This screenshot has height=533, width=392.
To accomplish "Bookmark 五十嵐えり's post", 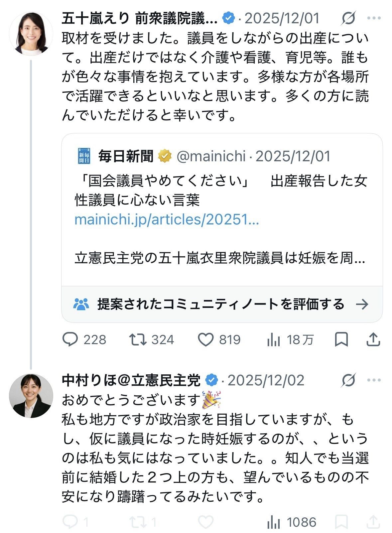I will coord(341,340).
